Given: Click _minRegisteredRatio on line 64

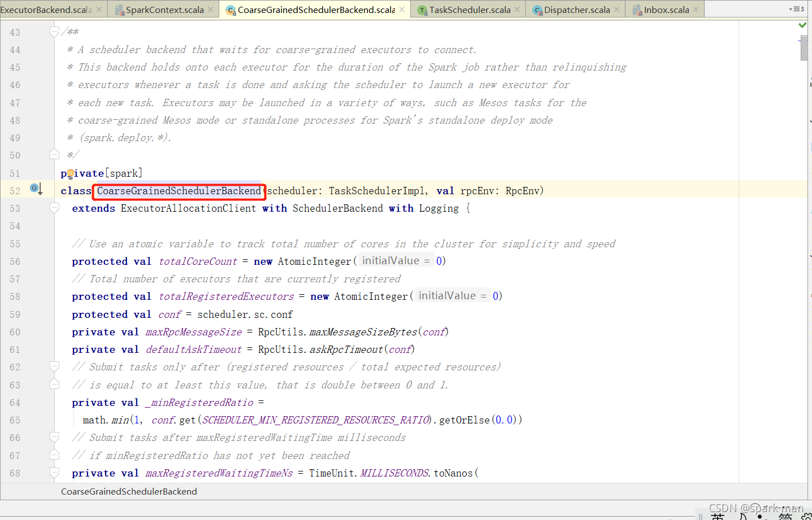Looking at the screenshot, I should click(199, 403).
